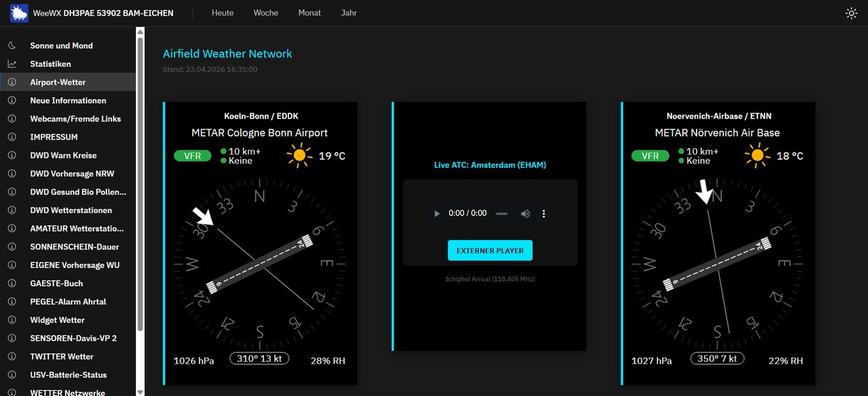Click the Koeln-Bonn runway compass graphic
Image resolution: width=868 pixels, height=396 pixels.
click(x=260, y=264)
